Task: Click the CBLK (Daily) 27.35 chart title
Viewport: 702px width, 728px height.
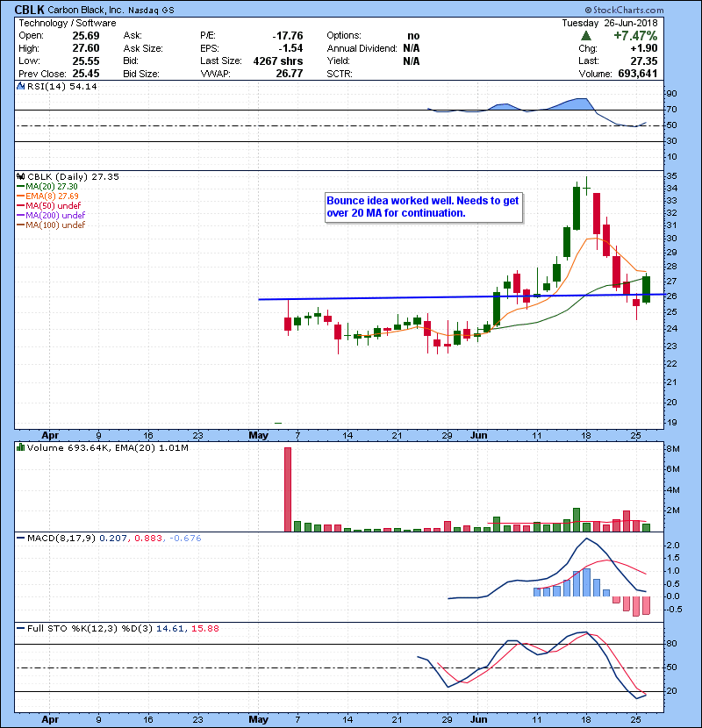Action: click(x=73, y=176)
